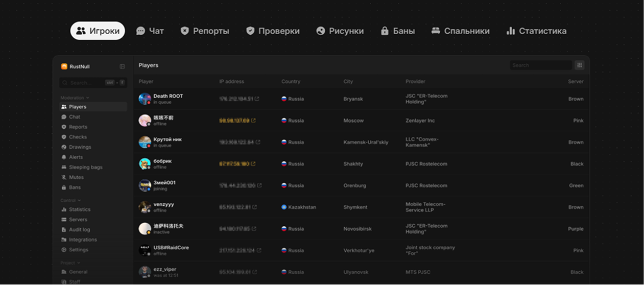The image size is (644, 285).
Task: Click бобрик player avatar
Action: (145, 163)
